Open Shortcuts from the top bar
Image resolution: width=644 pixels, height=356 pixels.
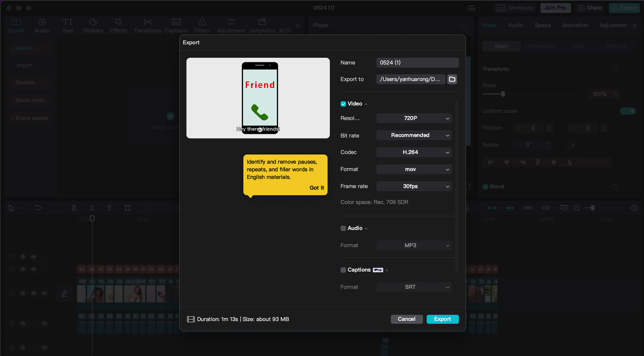pos(515,8)
